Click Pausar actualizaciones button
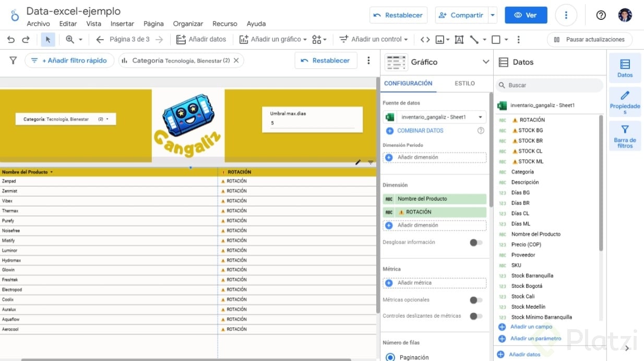 click(589, 40)
